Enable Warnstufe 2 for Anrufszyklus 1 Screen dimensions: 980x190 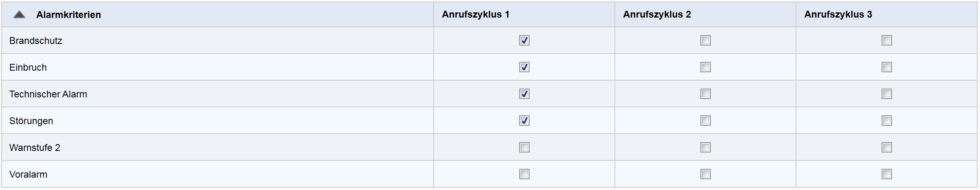pos(524,147)
